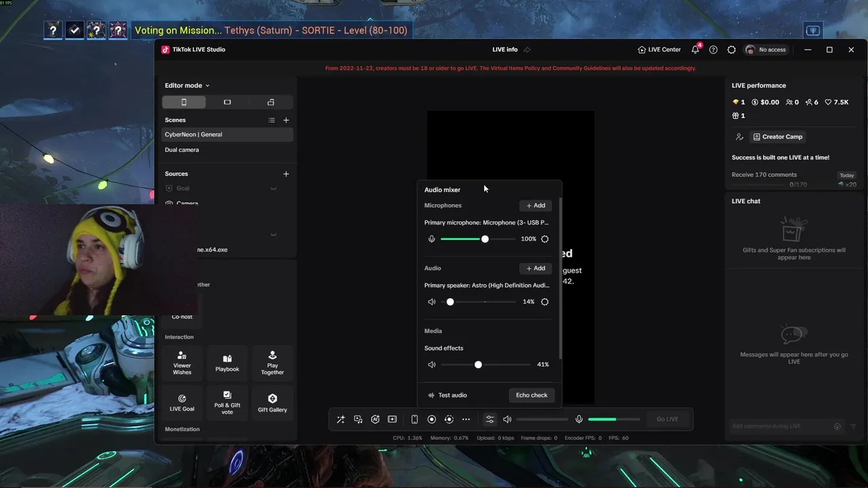This screenshot has width=868, height=488.
Task: Mute the primary speaker Astro audio
Action: tap(431, 302)
